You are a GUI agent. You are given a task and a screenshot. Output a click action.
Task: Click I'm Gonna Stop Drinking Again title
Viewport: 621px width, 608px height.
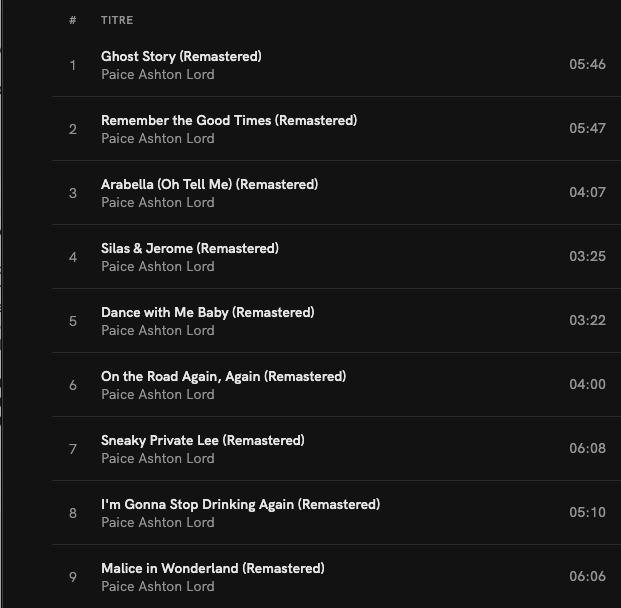(x=240, y=505)
